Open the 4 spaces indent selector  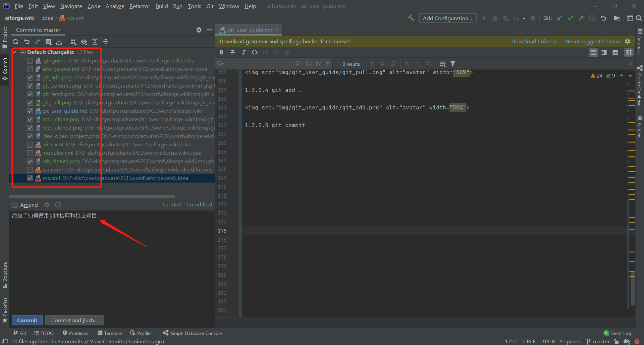tap(570, 341)
